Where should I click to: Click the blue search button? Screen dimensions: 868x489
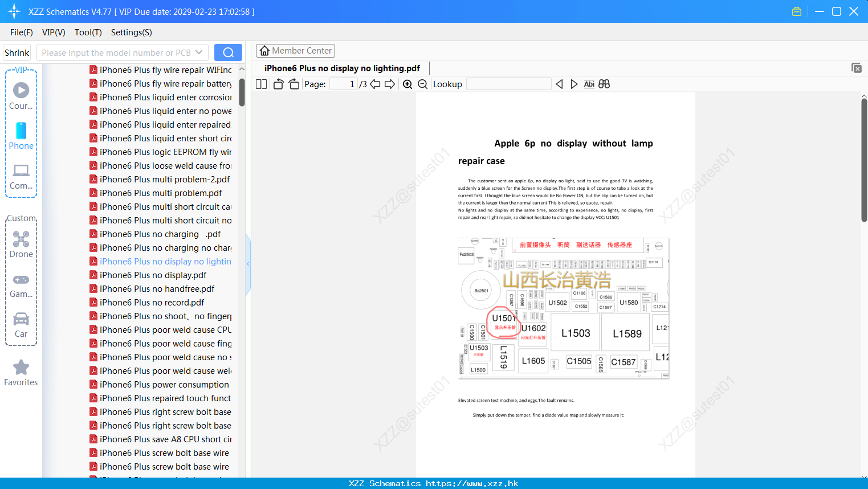pos(228,52)
